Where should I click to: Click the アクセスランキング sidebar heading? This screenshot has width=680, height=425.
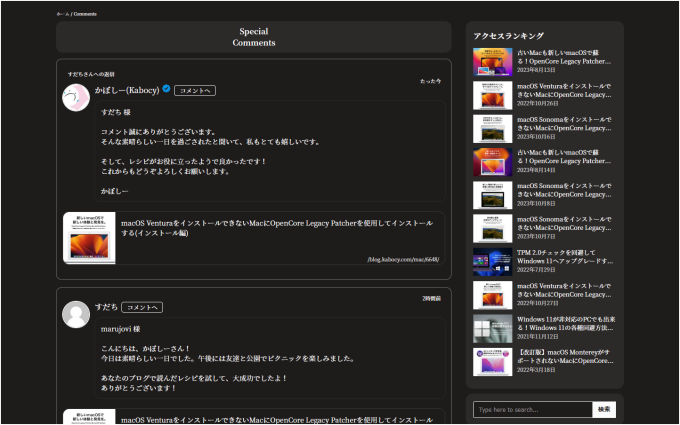509,36
